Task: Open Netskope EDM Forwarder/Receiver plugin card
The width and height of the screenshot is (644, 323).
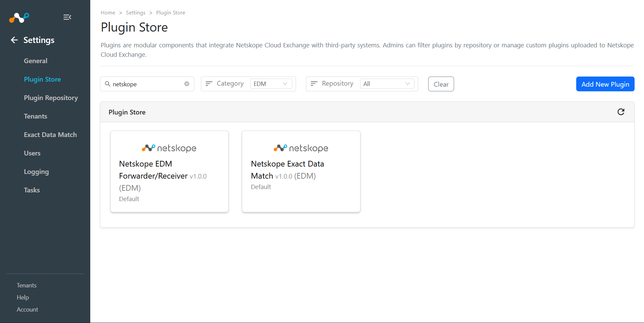Action: pos(169,172)
